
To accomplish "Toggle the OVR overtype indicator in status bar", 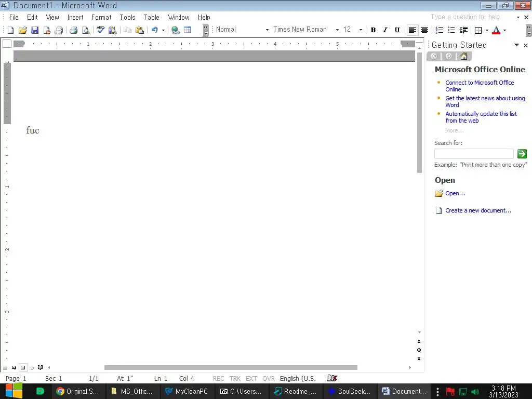I will pos(269,378).
